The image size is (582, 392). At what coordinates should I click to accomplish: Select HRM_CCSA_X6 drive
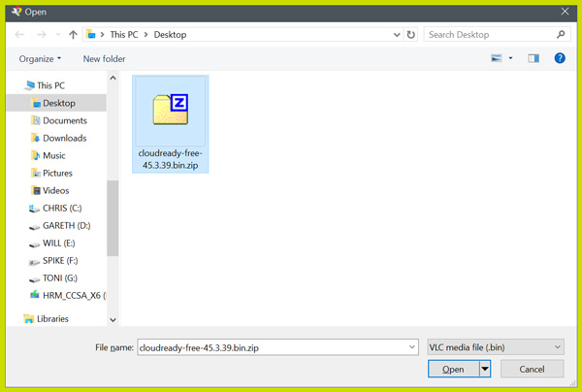pyautogui.click(x=67, y=295)
